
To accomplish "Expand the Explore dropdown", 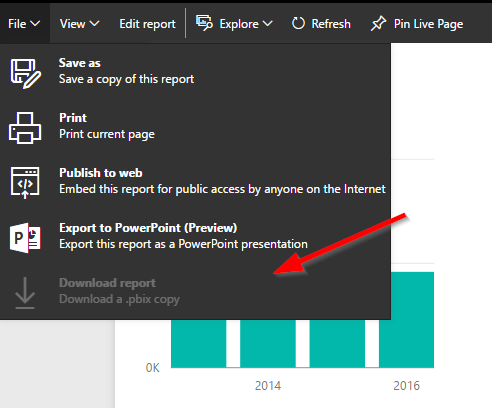I will pyautogui.click(x=246, y=24).
